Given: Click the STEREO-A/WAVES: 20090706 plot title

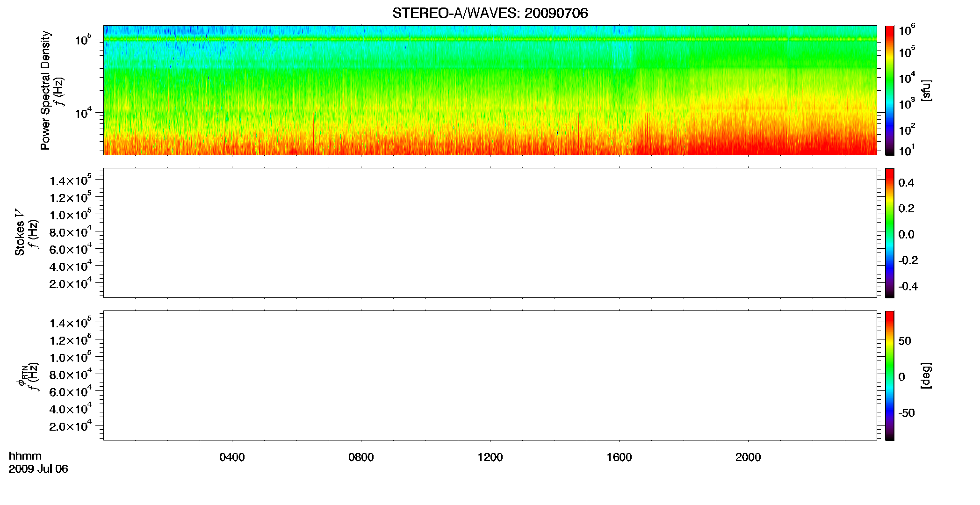Looking at the screenshot, I should click(x=490, y=13).
